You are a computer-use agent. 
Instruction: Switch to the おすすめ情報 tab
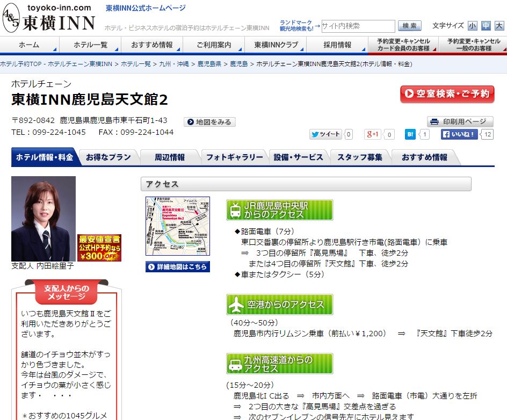point(424,157)
